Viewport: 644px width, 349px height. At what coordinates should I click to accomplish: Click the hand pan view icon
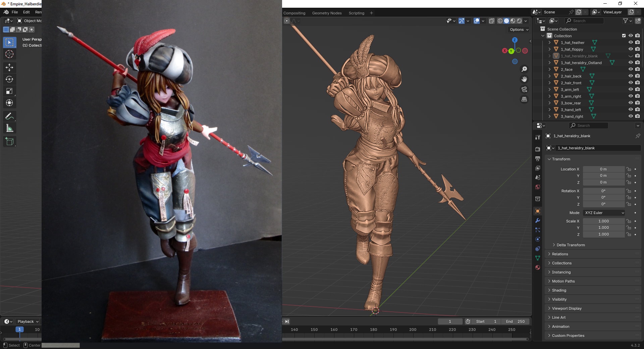524,79
